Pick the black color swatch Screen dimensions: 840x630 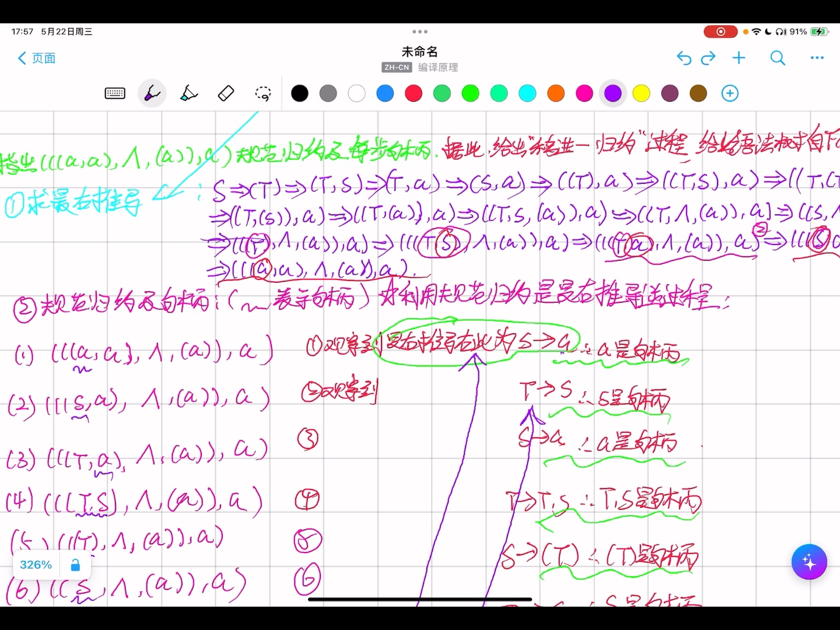pyautogui.click(x=300, y=93)
